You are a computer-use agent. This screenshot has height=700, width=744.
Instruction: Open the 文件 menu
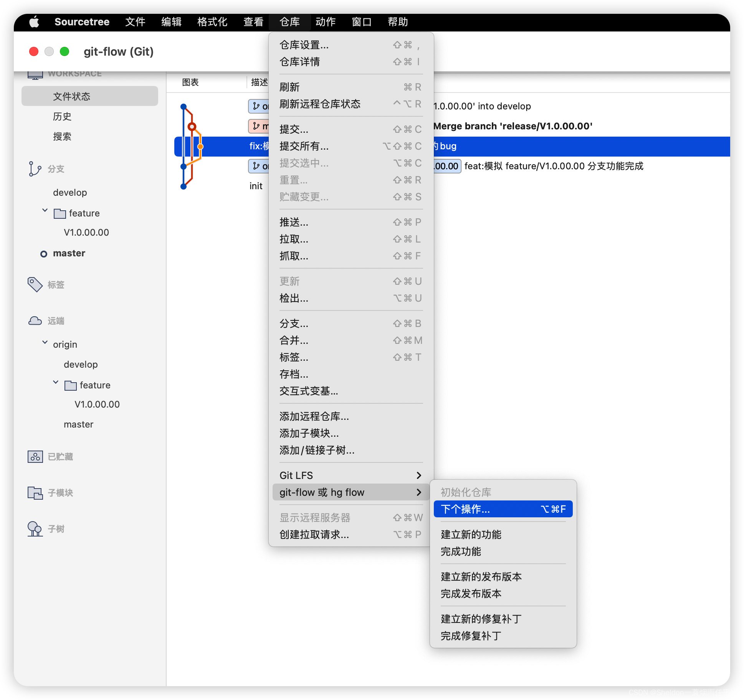[135, 22]
